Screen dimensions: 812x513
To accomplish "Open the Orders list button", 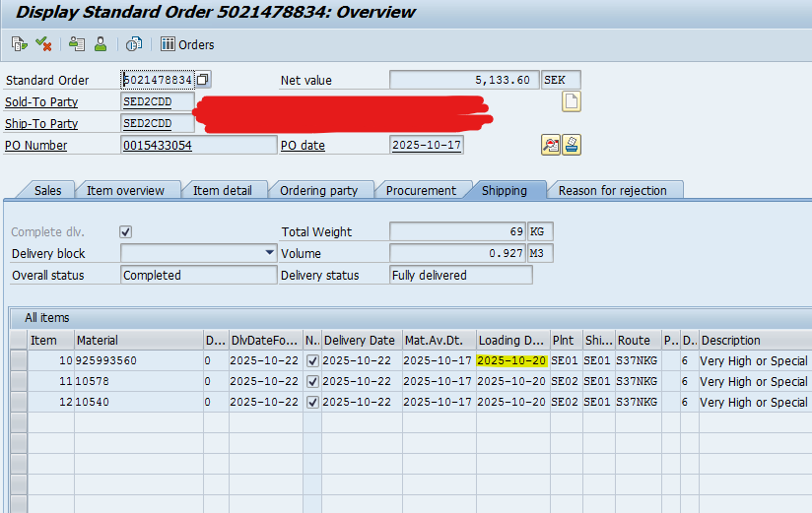I will point(187,44).
